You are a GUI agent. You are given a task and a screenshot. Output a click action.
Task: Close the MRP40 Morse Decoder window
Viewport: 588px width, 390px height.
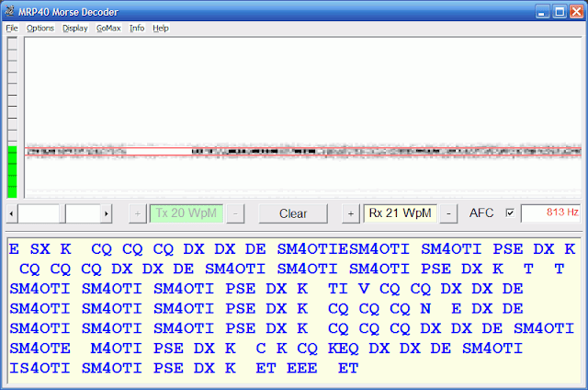(x=577, y=12)
